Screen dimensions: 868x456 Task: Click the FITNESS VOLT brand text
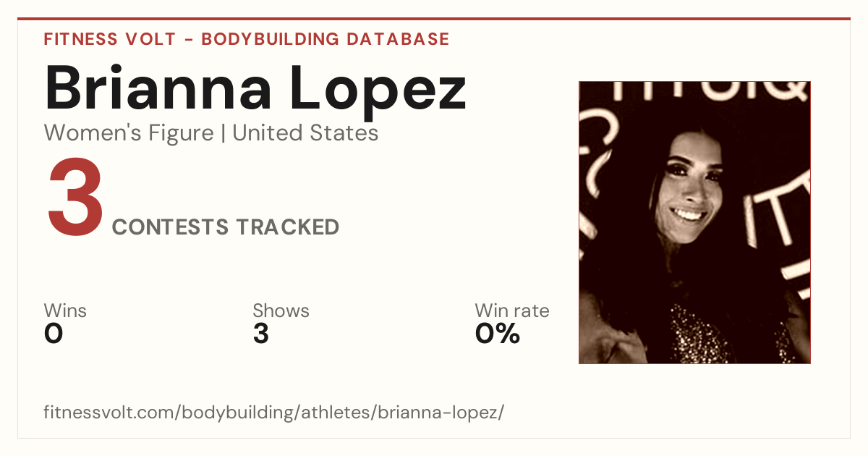pyautogui.click(x=109, y=39)
